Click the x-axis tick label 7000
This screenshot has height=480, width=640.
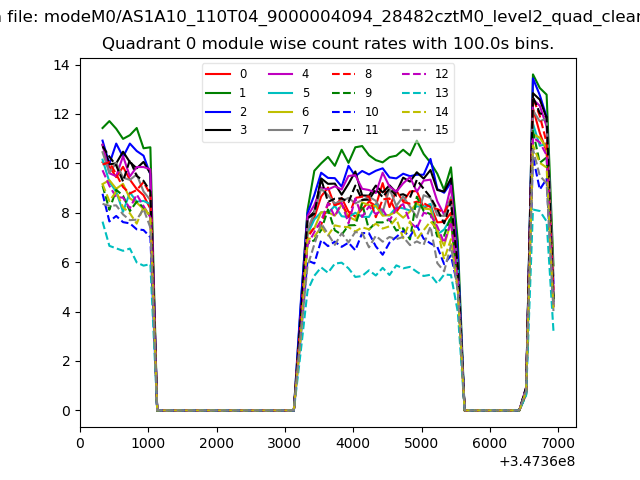tap(557, 442)
